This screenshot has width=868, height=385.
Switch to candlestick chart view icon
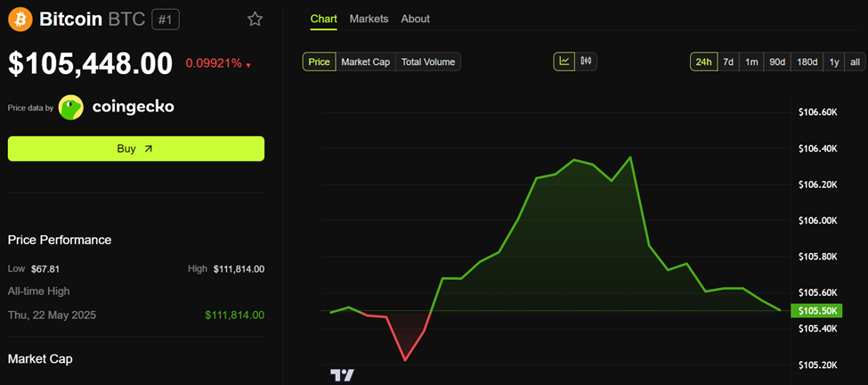(586, 61)
